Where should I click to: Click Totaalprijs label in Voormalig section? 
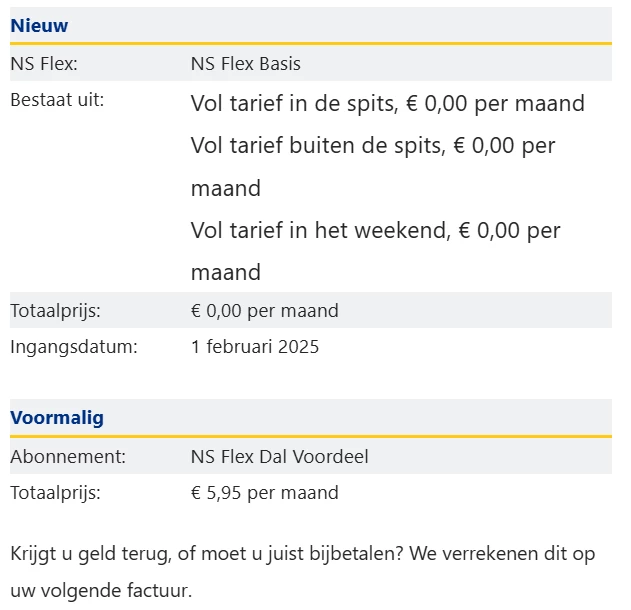(x=55, y=492)
